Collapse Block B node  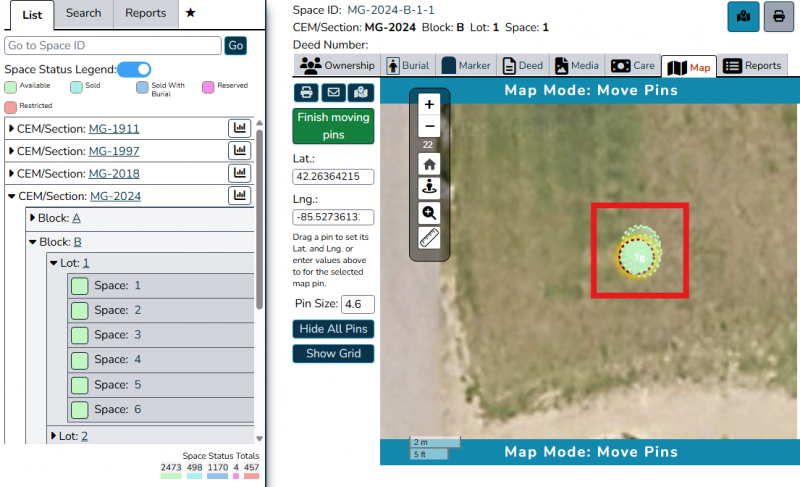click(33, 242)
